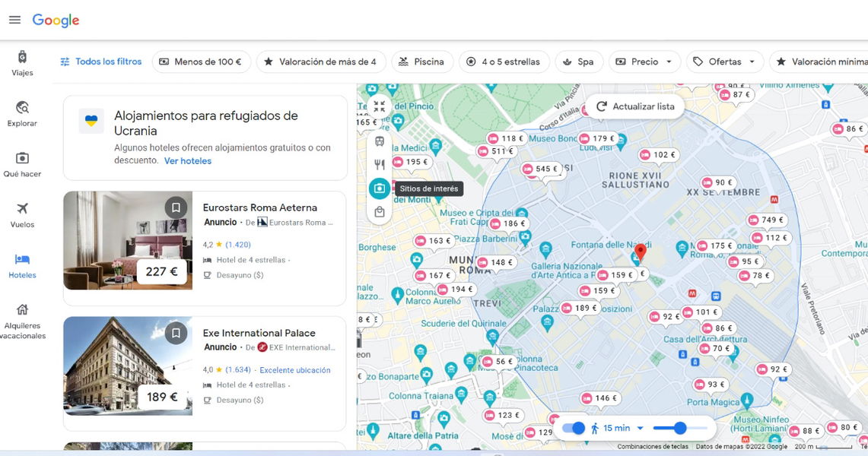Show shopping layer with bag icon
Viewport: 868px width, 456px height.
pos(379,212)
